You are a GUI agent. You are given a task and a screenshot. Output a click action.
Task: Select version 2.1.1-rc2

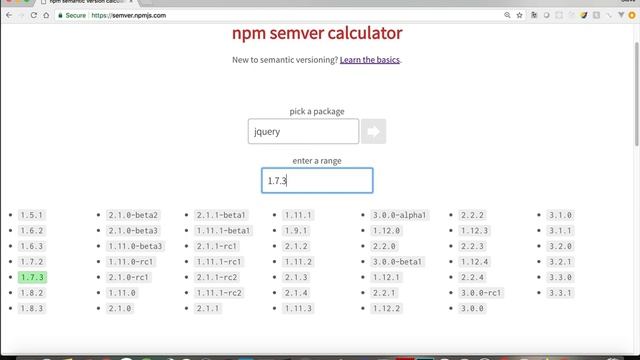[x=217, y=277]
